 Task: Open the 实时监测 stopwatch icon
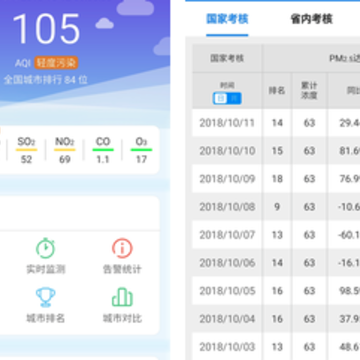[46, 248]
